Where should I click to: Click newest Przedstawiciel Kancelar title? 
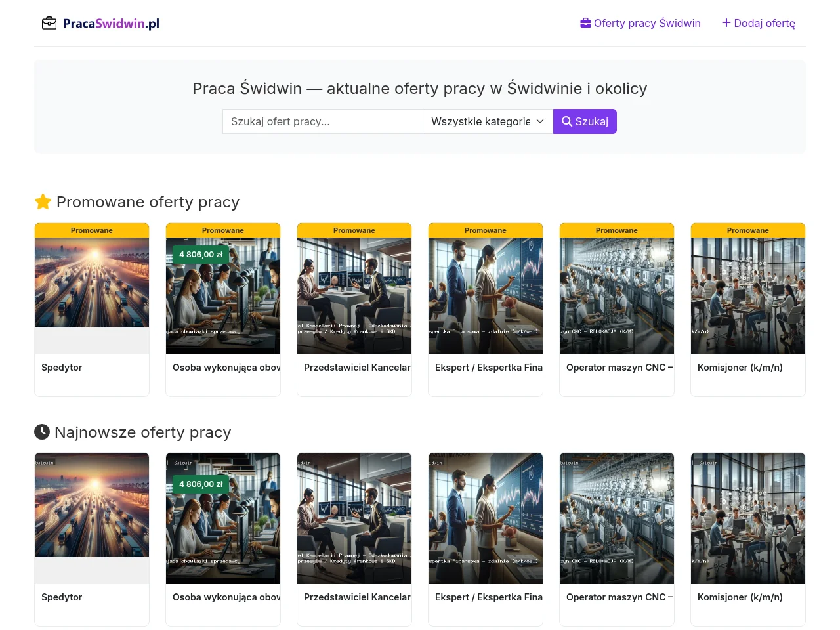tap(358, 597)
